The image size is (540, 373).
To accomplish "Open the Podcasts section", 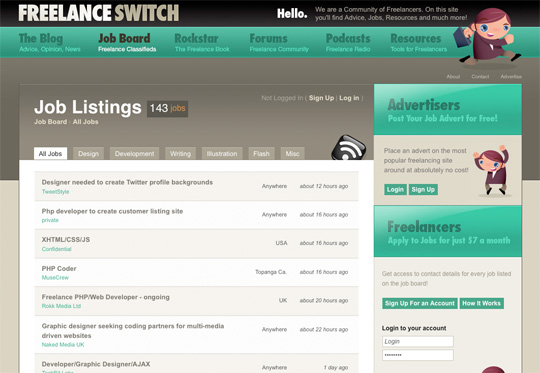I will [x=348, y=43].
